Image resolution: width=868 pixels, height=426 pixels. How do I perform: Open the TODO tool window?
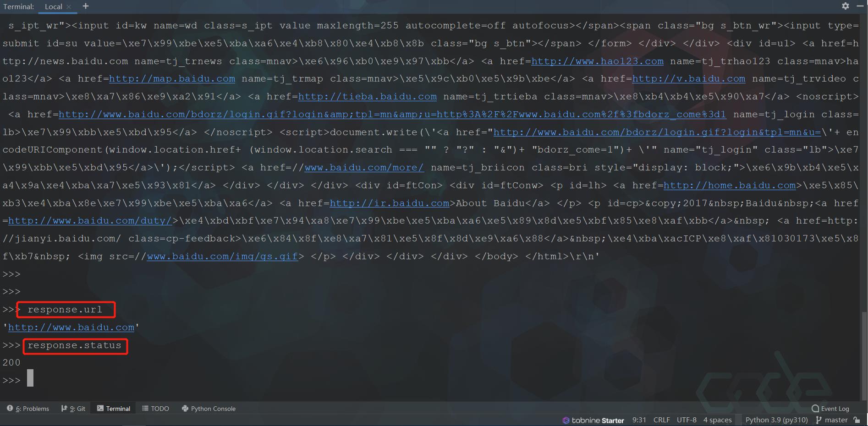pos(156,409)
